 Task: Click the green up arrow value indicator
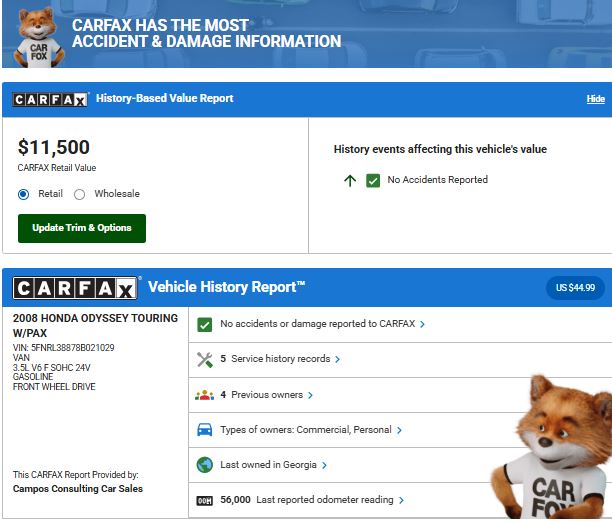(x=350, y=180)
